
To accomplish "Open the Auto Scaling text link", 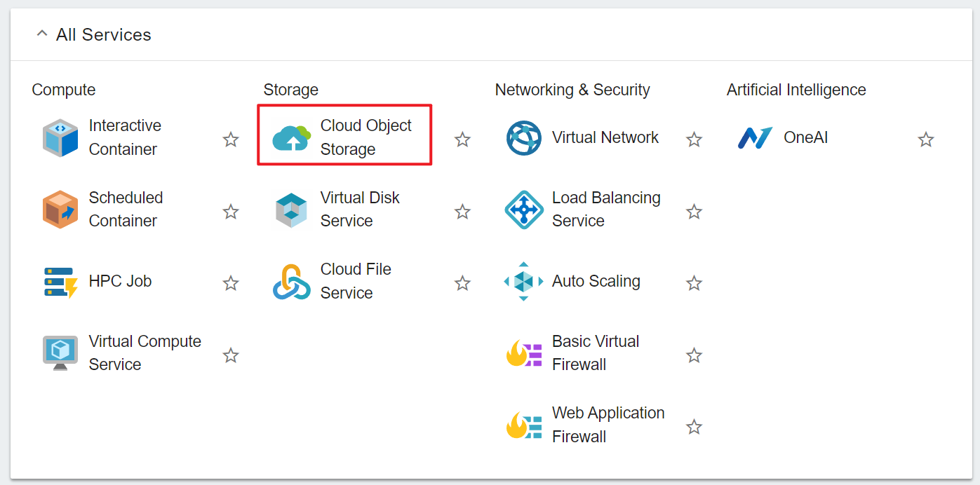I will tap(596, 281).
